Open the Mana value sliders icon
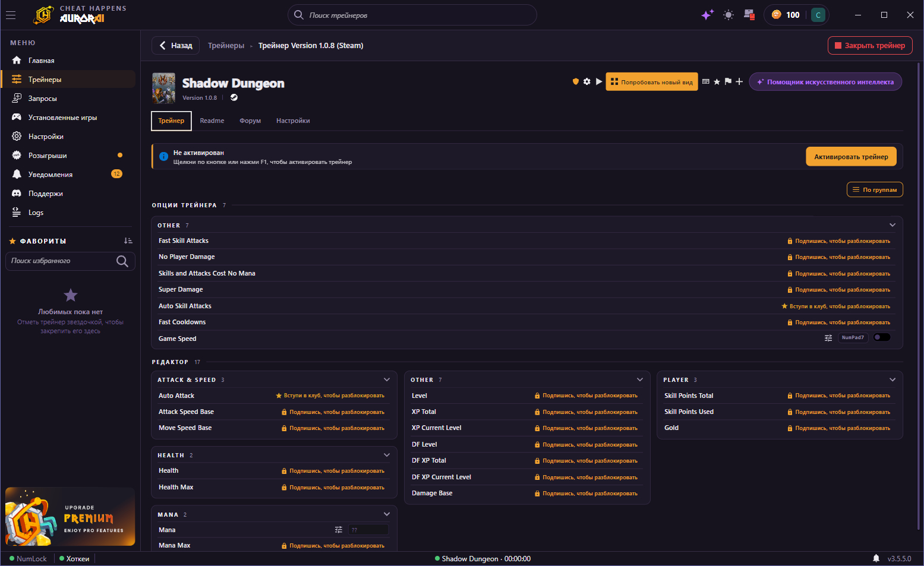The image size is (924, 566). 339,530
